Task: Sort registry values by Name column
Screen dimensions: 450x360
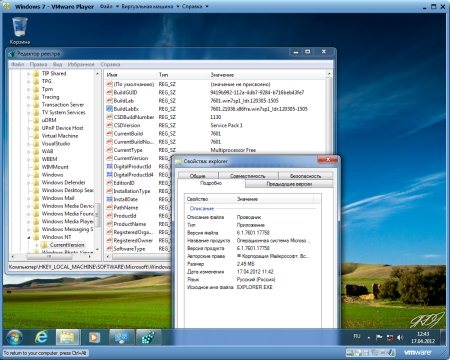Action: click(x=130, y=75)
